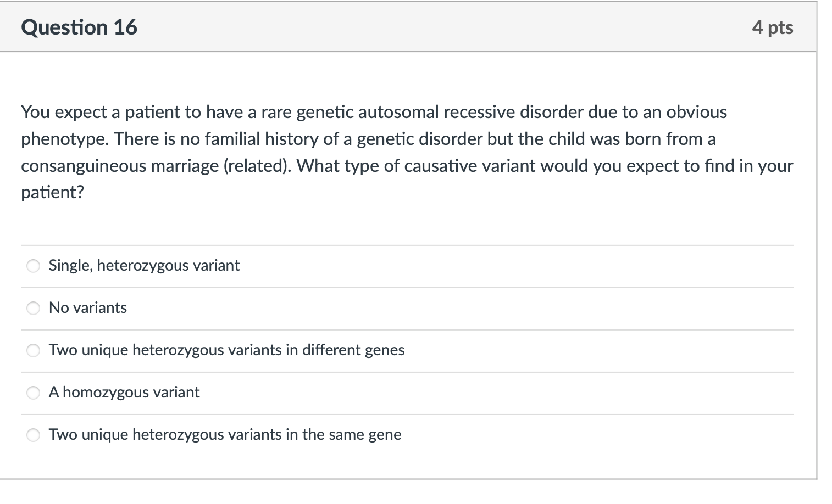Click the word 'consanguineous' in the question
The height and width of the screenshot is (504, 832).
point(84,166)
